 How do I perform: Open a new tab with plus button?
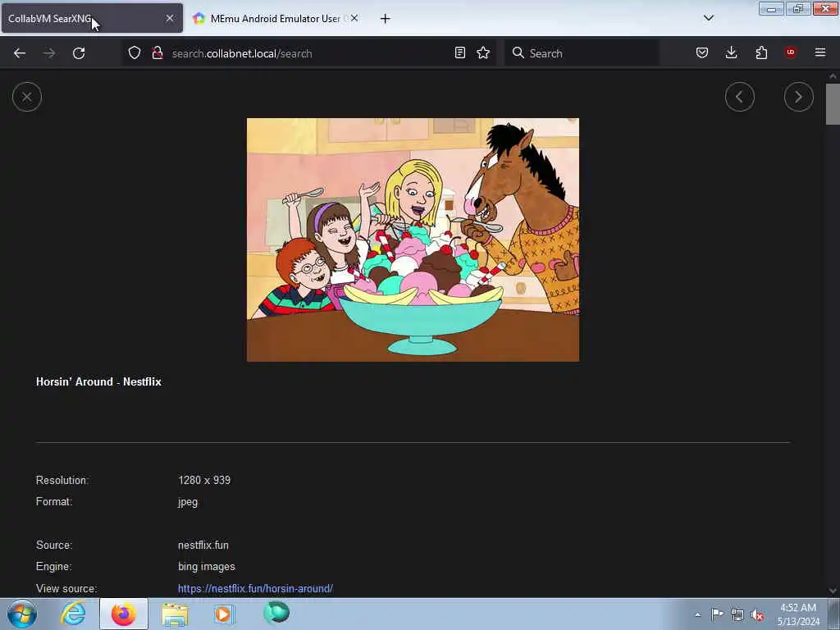coord(386,19)
